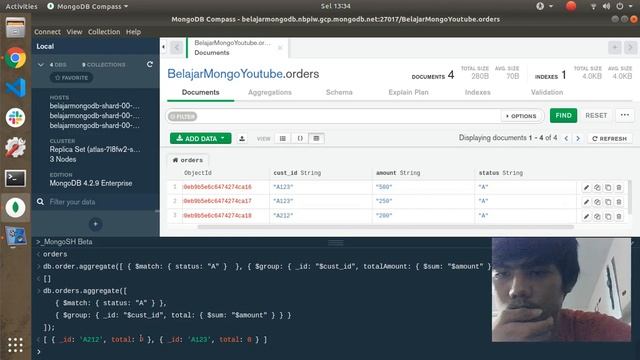640x360 pixels.
Task: Click the create database plus button
Action: click(96, 224)
